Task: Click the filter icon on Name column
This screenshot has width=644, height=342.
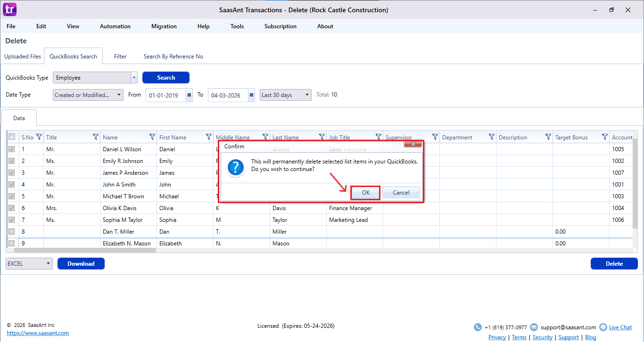Action: pos(152,137)
